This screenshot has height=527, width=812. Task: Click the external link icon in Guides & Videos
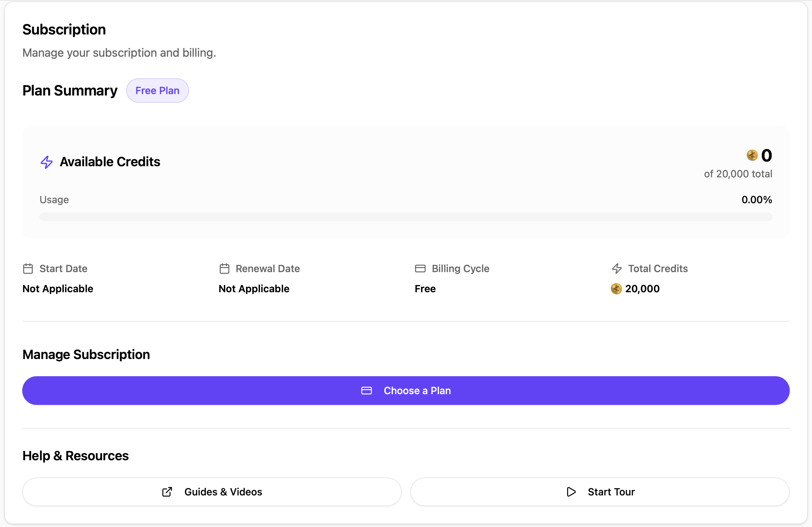click(x=167, y=492)
